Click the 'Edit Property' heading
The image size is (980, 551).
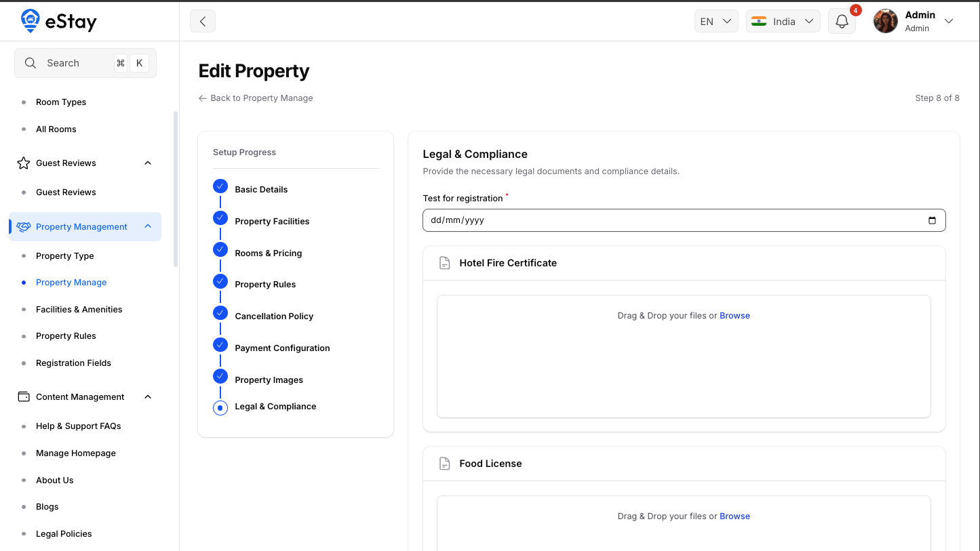254,71
